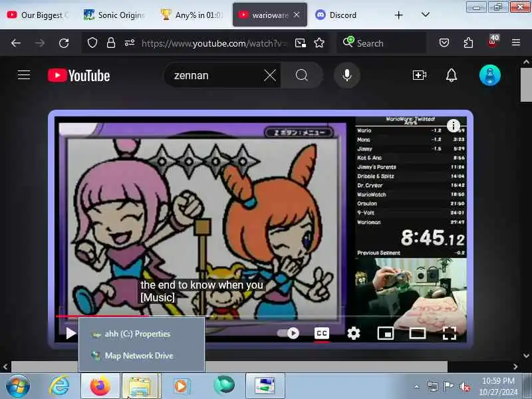This screenshot has height=399, width=532.
Task: Toggle the autoplay switch in the player
Action: click(288, 333)
